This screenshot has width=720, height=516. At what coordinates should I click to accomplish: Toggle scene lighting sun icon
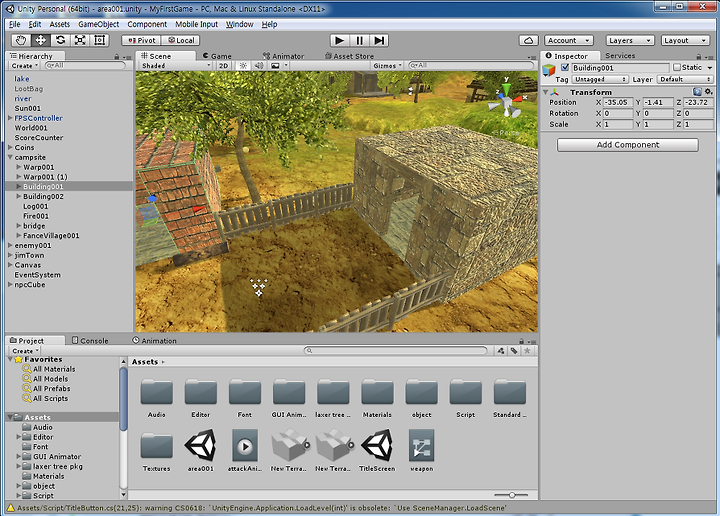pos(243,66)
